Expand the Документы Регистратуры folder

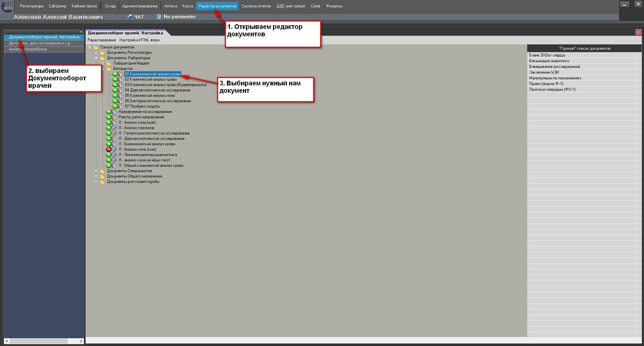[x=96, y=52]
